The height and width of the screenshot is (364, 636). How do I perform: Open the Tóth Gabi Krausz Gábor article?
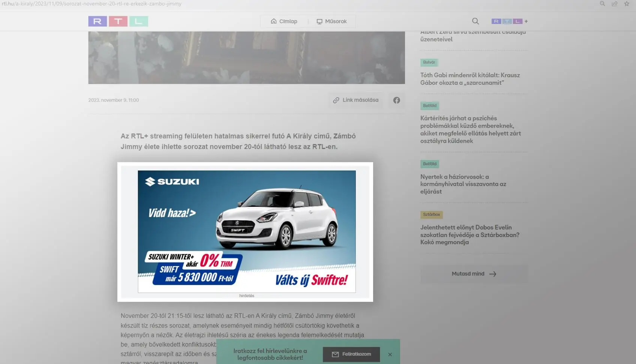470,79
